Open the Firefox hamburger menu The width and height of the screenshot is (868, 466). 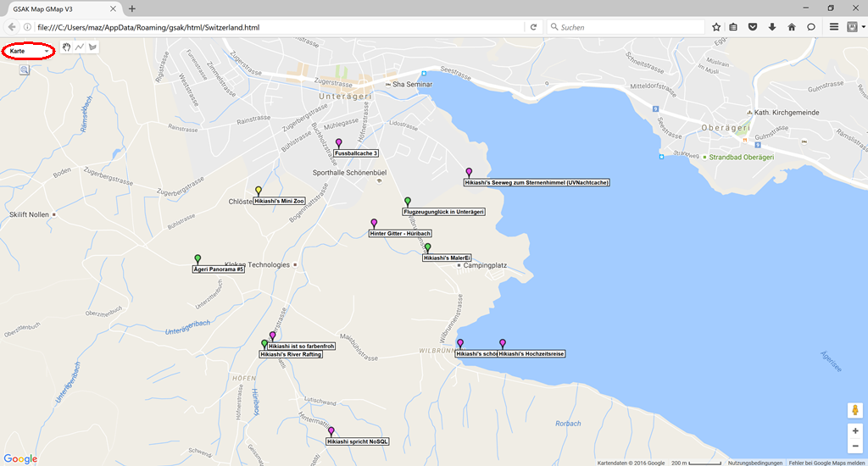(x=834, y=27)
